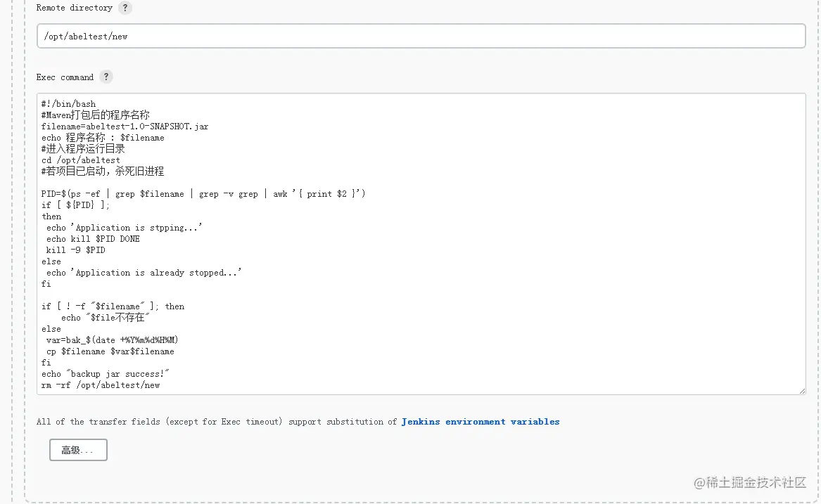Click the 'Application is already stopped...' line
Viewport: 821px width, 504px height.
click(144, 273)
